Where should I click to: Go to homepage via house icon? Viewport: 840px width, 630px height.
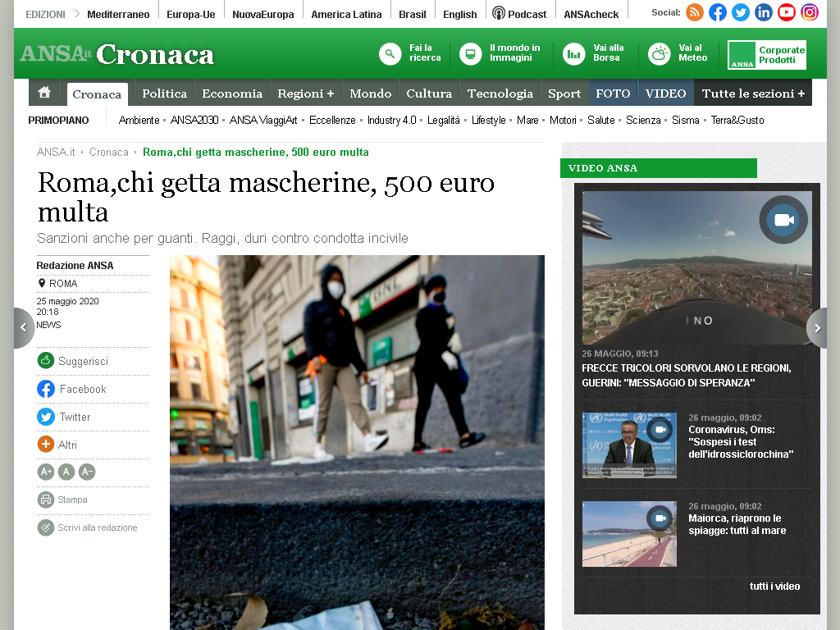(44, 92)
